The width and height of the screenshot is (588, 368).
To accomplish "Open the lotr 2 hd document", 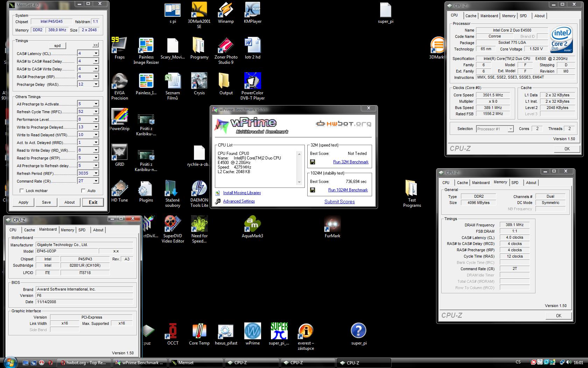I will click(x=252, y=49).
